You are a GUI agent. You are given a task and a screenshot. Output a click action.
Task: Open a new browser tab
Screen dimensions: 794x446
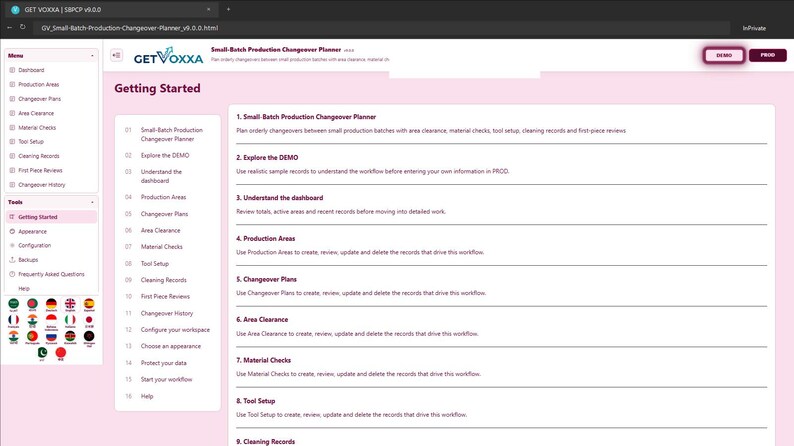tap(228, 9)
